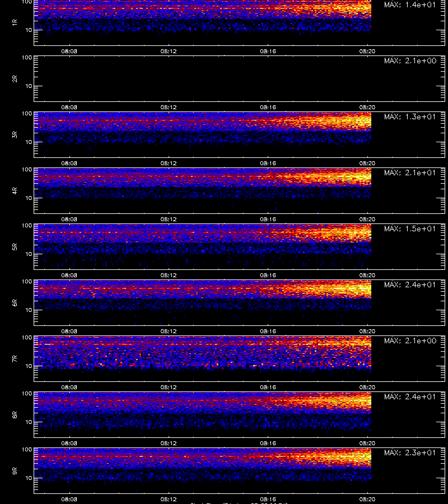Click the 08:12 time label below panel 2R
Screen dimensions: 448x504
pyautogui.click(x=169, y=107)
